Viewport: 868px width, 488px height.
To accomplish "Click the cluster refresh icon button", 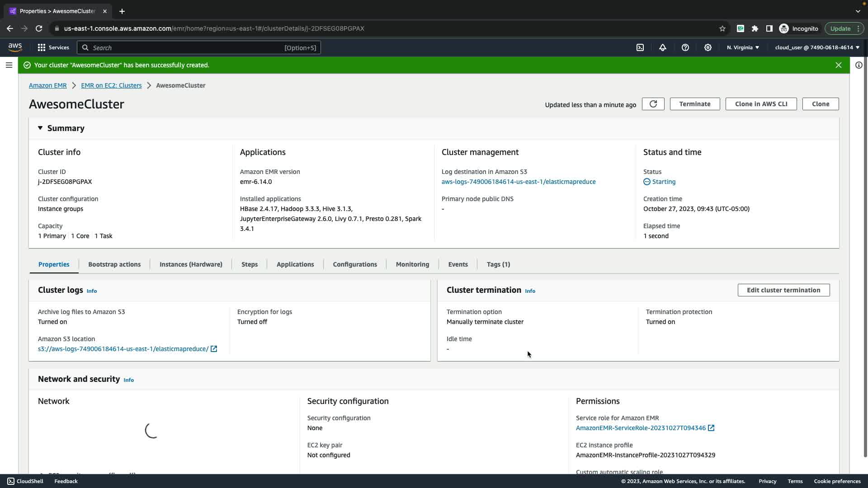I will [653, 104].
